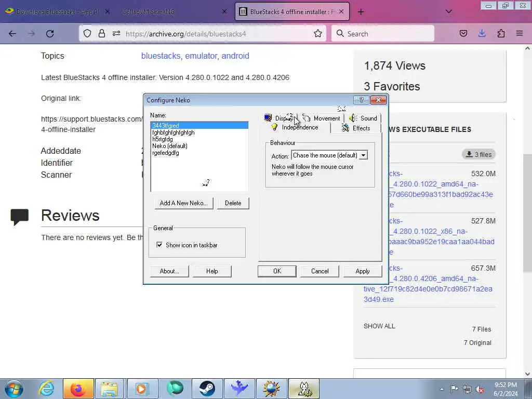The width and height of the screenshot is (532, 399).
Task: Click the Add A New Neko button
Action: click(183, 203)
